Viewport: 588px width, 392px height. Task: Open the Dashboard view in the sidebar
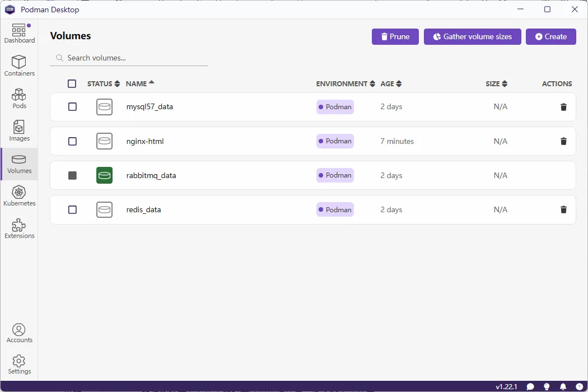coord(19,34)
